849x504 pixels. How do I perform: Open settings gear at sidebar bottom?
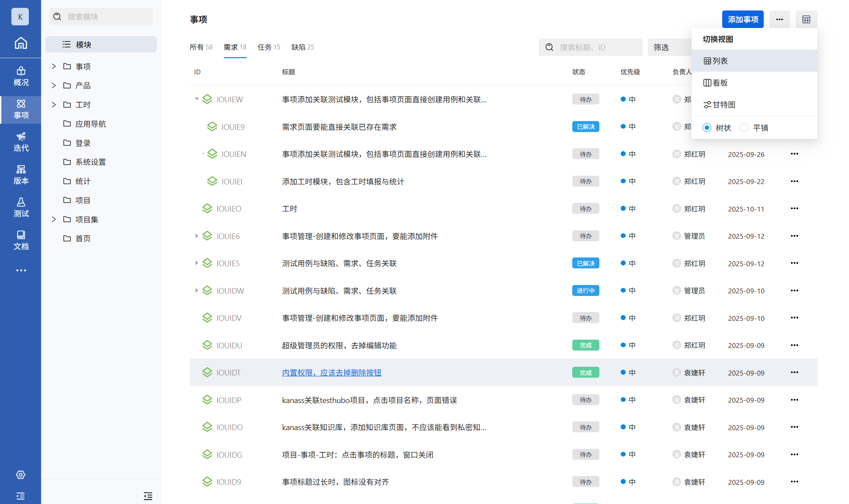click(x=21, y=475)
